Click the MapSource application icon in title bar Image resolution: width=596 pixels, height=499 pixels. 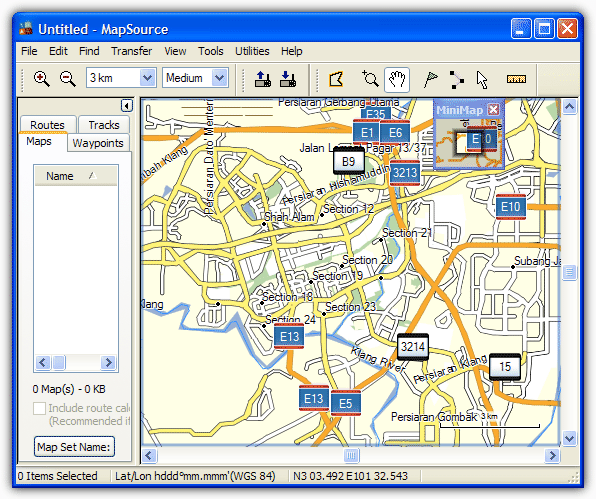pos(26,29)
